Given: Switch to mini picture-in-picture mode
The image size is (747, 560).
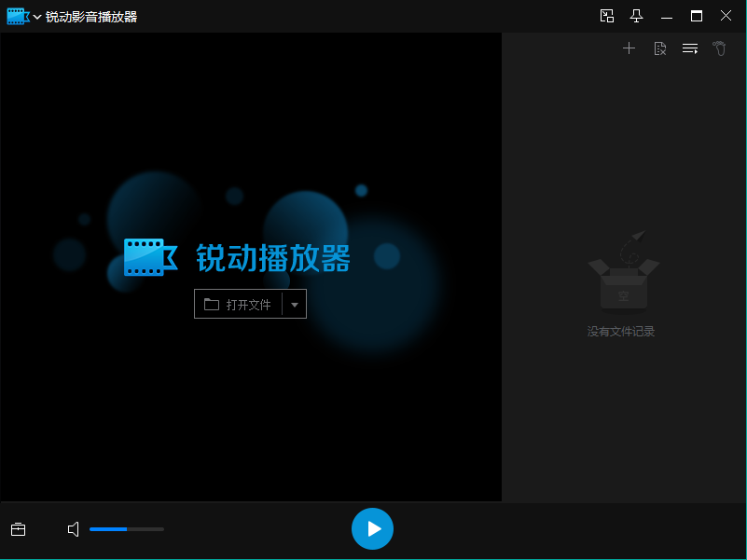Looking at the screenshot, I should (607, 16).
